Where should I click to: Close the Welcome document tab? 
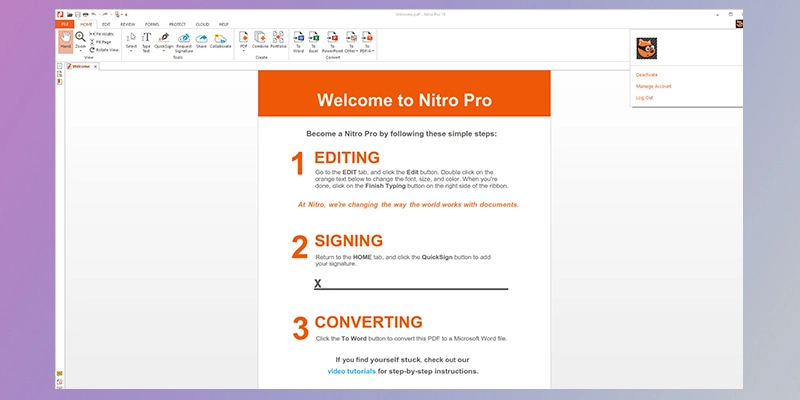pyautogui.click(x=95, y=66)
